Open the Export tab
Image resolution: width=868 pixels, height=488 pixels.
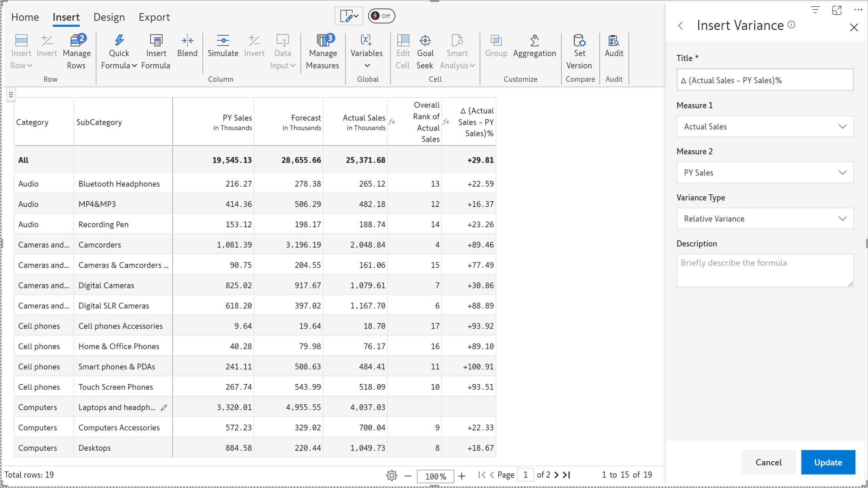click(x=154, y=17)
